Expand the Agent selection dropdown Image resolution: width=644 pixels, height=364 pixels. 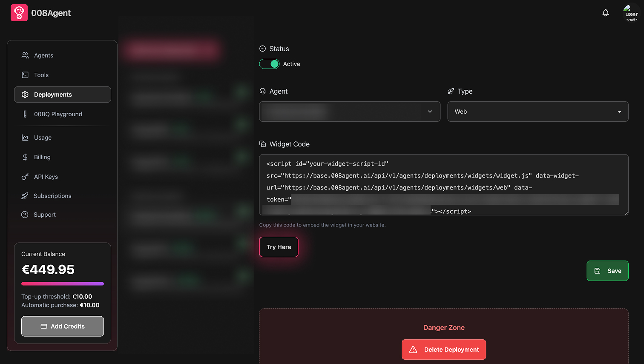point(349,112)
